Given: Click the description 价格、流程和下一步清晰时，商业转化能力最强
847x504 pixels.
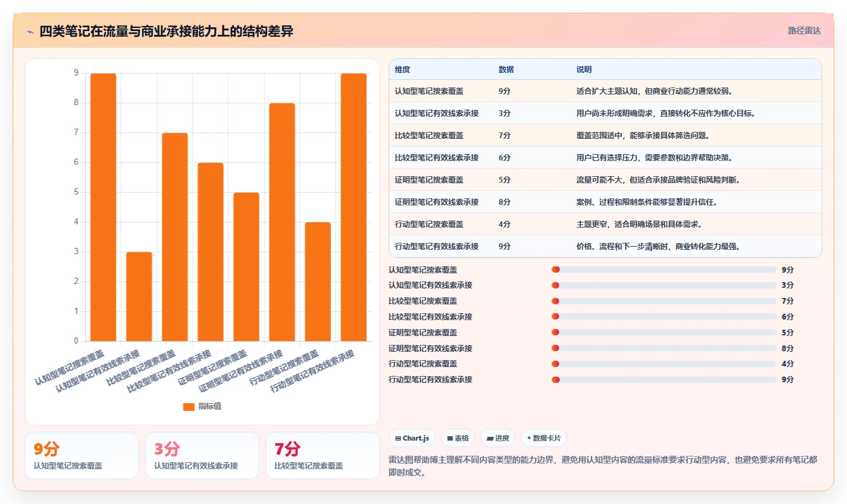Looking at the screenshot, I should (x=659, y=247).
